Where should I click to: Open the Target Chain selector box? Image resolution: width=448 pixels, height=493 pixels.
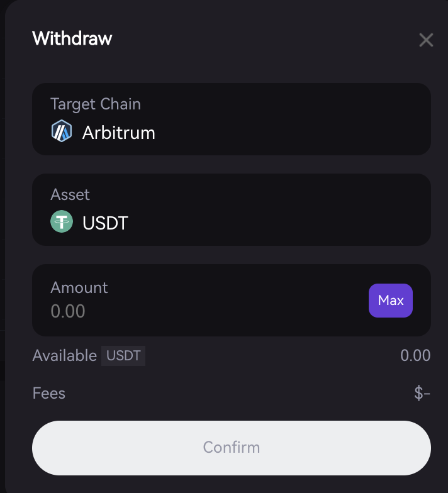click(x=231, y=119)
